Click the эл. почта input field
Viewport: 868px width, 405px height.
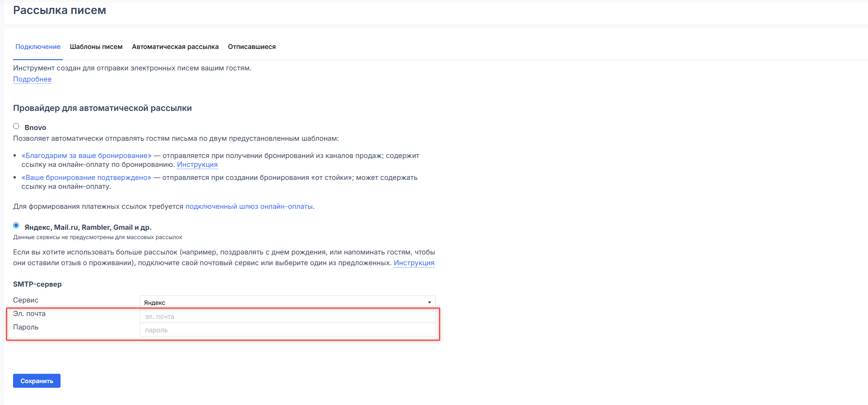pos(287,316)
